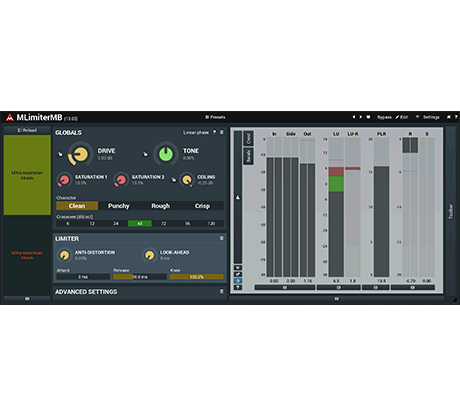Click the Ceiling knob
The height and width of the screenshot is (416, 460).
[187, 180]
